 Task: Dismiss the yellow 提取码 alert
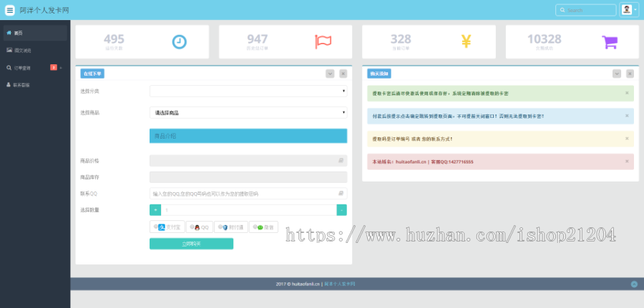point(627,139)
